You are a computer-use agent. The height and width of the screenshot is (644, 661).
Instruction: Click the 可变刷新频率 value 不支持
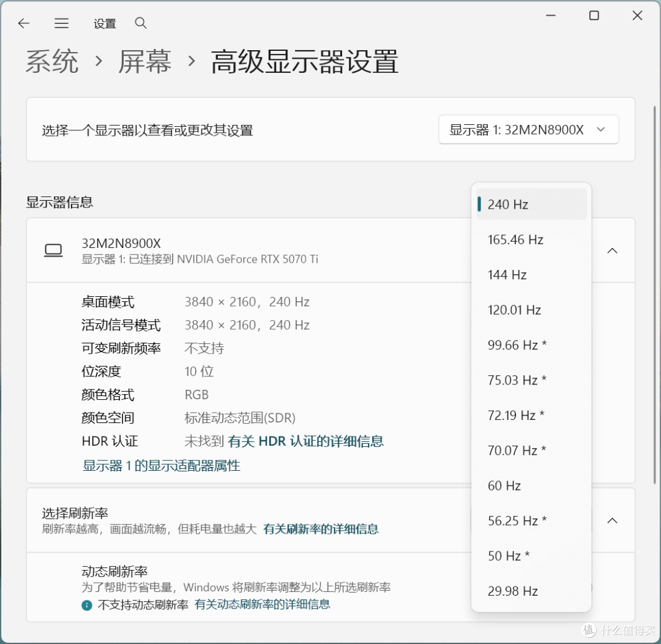(204, 348)
